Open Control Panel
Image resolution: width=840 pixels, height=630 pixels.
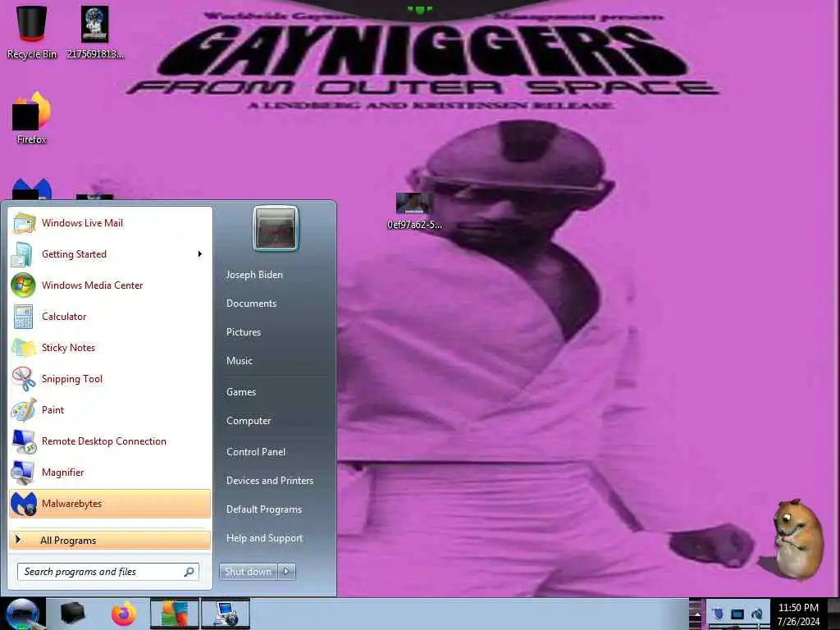click(x=256, y=452)
